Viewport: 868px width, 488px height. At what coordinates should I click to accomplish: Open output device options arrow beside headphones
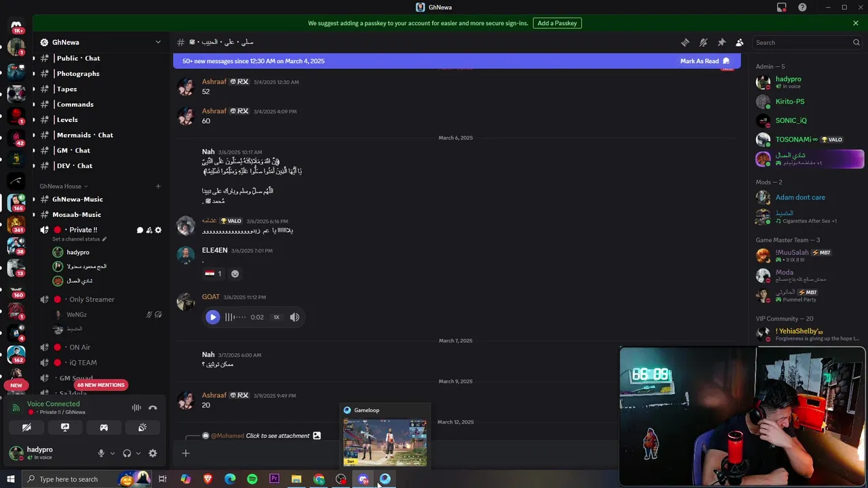[x=138, y=453]
